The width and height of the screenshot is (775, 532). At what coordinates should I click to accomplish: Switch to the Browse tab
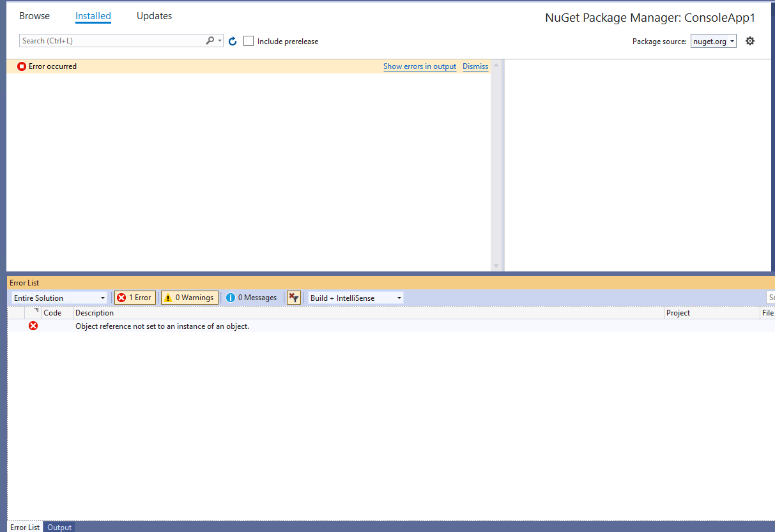click(x=35, y=16)
